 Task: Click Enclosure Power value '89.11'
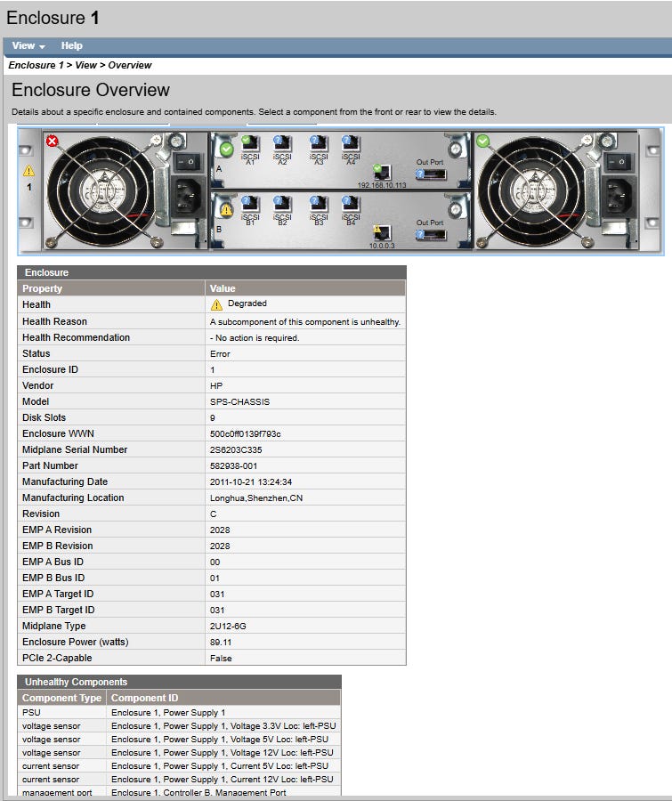[x=220, y=642]
